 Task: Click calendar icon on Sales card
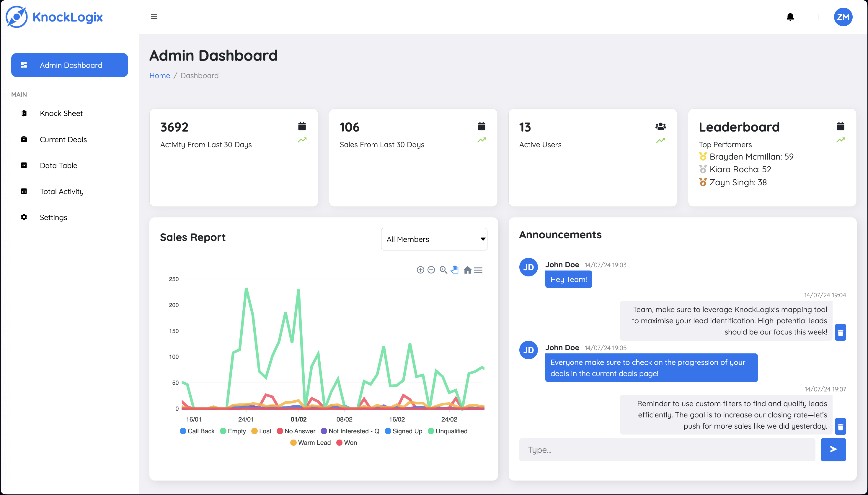(481, 126)
